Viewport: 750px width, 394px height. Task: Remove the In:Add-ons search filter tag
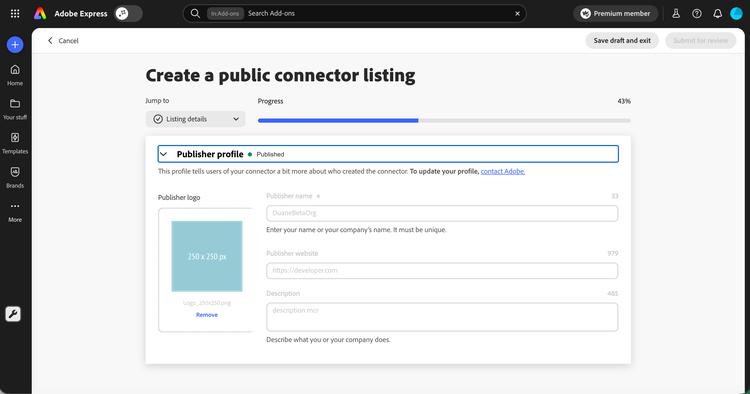pos(225,13)
